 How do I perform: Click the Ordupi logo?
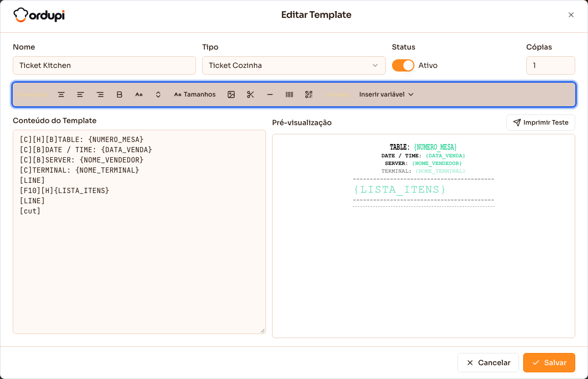point(39,15)
